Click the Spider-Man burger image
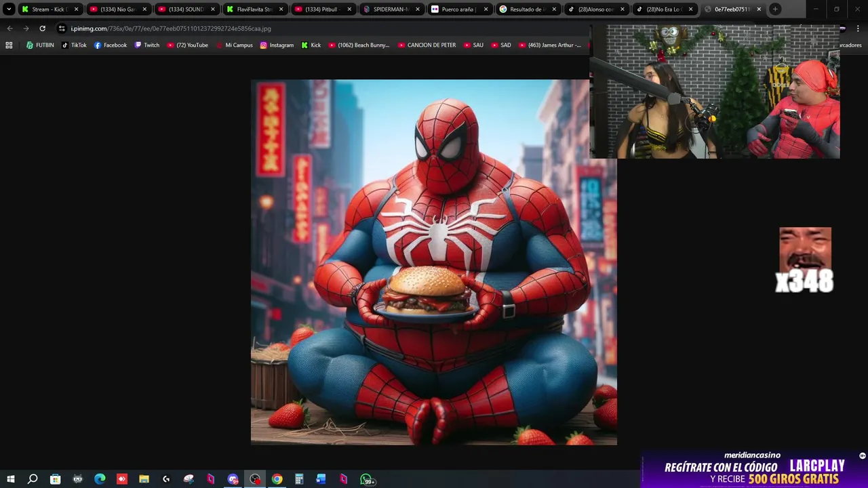Screen dimensions: 868x488 (x=434, y=262)
